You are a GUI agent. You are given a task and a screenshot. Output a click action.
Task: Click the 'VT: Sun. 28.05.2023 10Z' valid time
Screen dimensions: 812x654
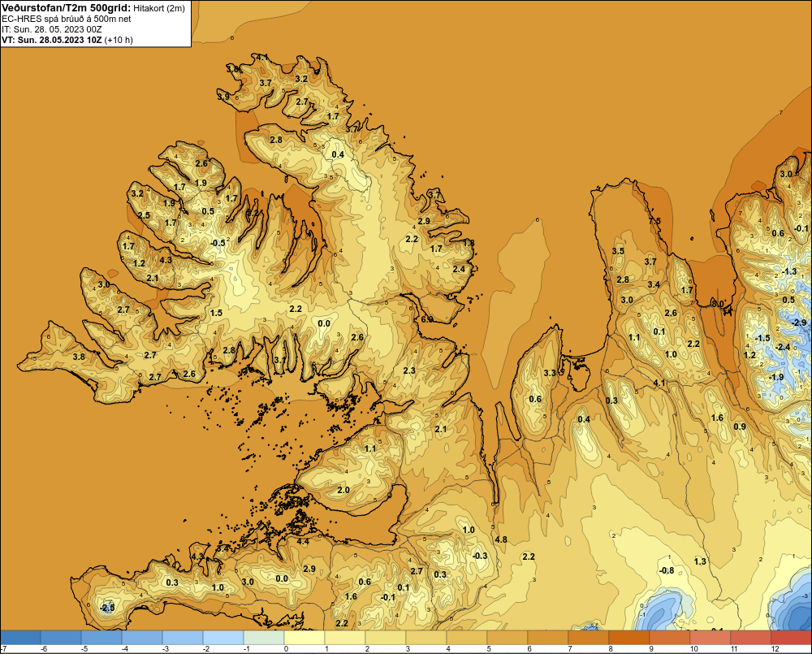52,40
